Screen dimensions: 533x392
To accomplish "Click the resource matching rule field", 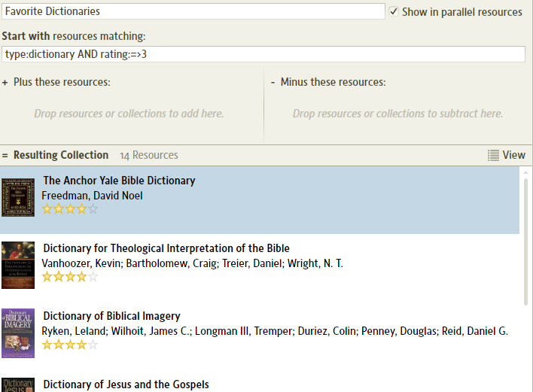I will 263,54.
